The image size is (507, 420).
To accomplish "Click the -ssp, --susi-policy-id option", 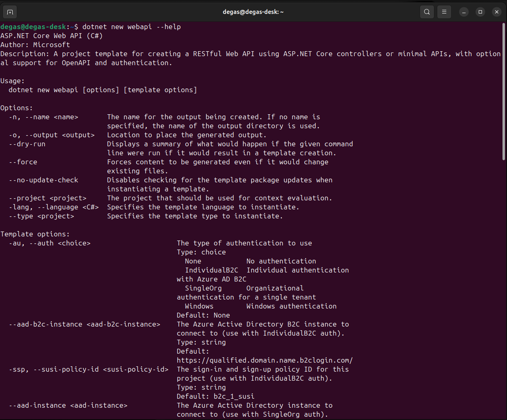I will coord(89,369).
